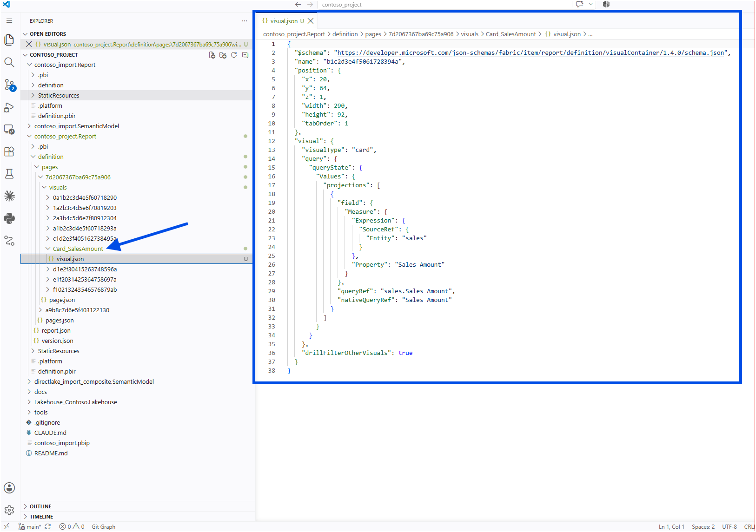The image size is (756, 532).
Task: Collapse all folders in the Explorer
Action: click(x=245, y=55)
